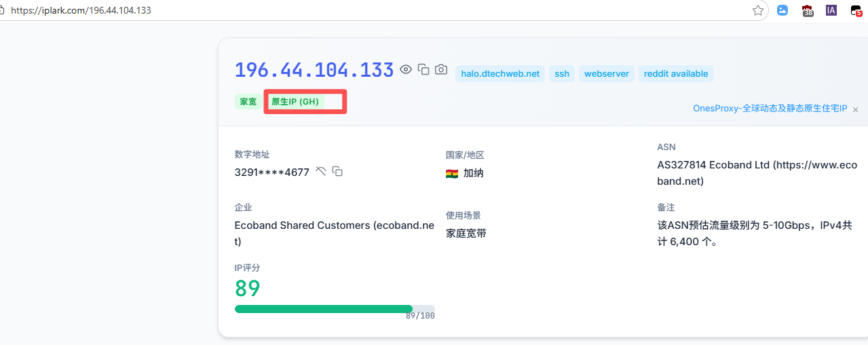Select the ssh tag

pyautogui.click(x=562, y=74)
